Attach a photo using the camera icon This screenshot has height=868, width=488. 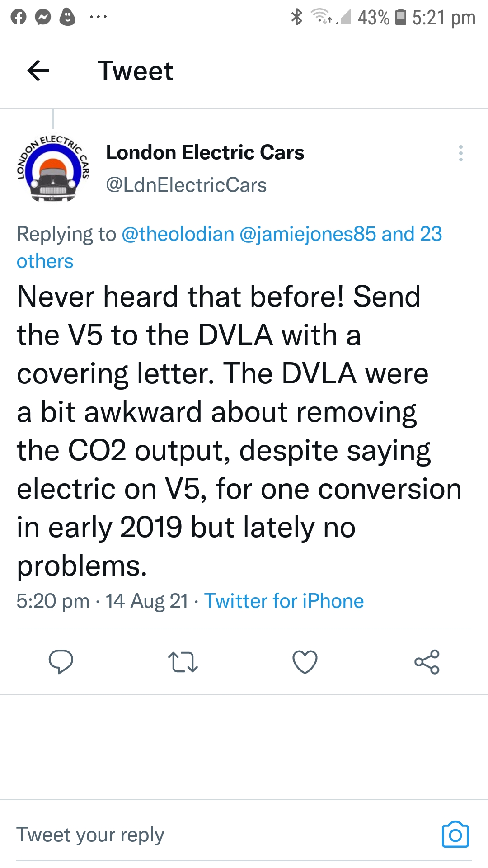click(455, 835)
